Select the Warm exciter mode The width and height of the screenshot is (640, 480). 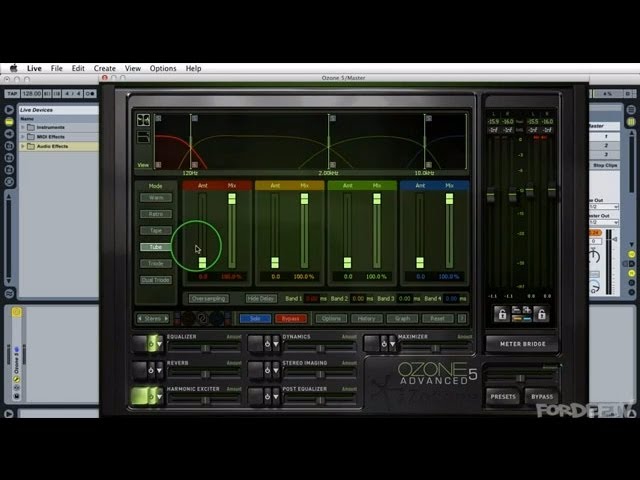[x=156, y=198]
